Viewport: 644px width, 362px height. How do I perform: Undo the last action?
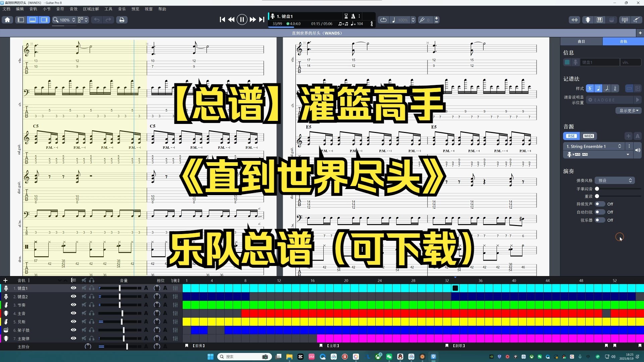click(x=97, y=20)
